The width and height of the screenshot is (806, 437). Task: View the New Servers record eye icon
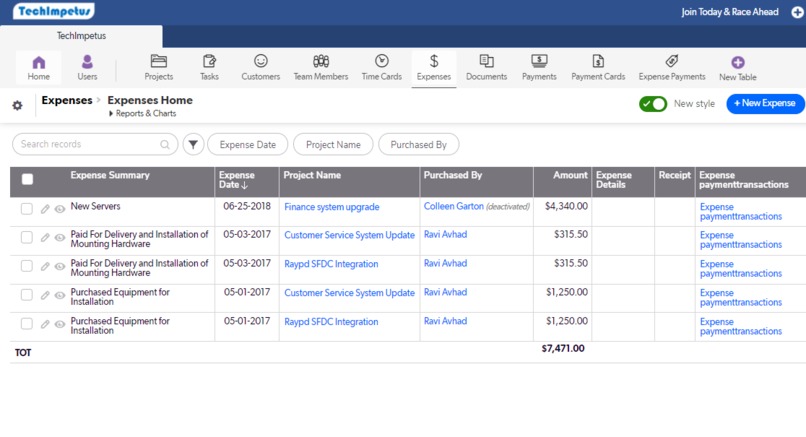[x=60, y=209]
